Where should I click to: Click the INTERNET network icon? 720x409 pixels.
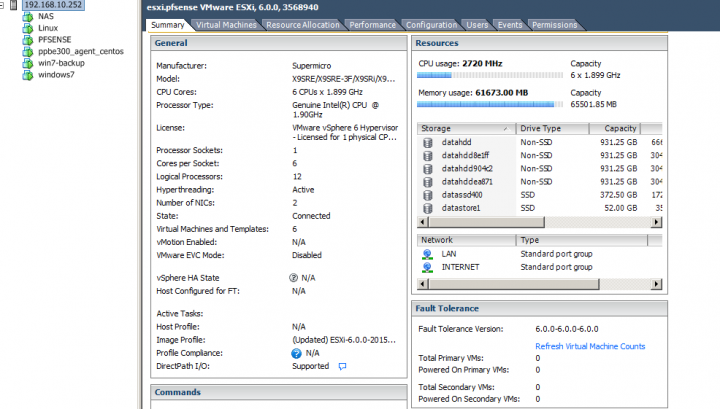(427, 267)
